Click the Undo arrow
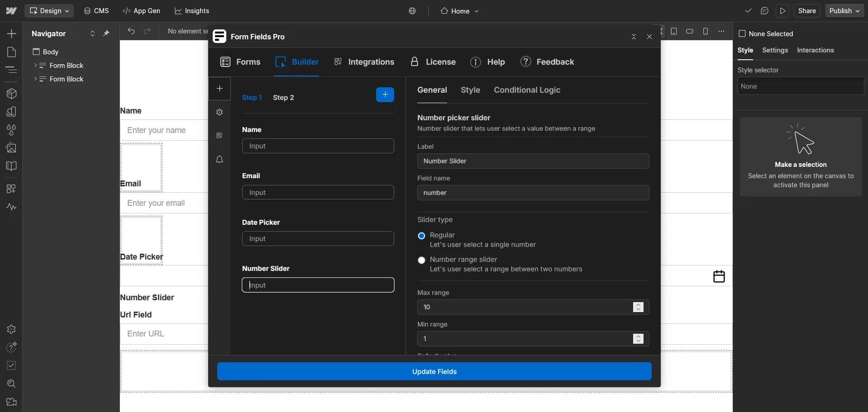The width and height of the screenshot is (868, 412). [131, 31]
